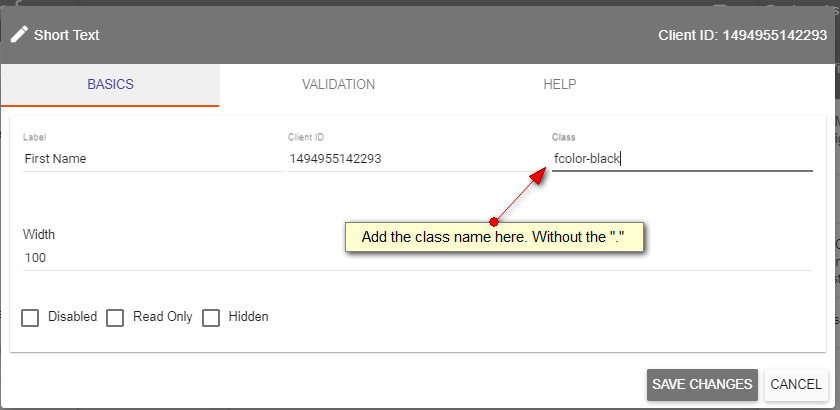Click the pencil edit icon in header
The height and width of the screenshot is (410, 840).
click(19, 34)
